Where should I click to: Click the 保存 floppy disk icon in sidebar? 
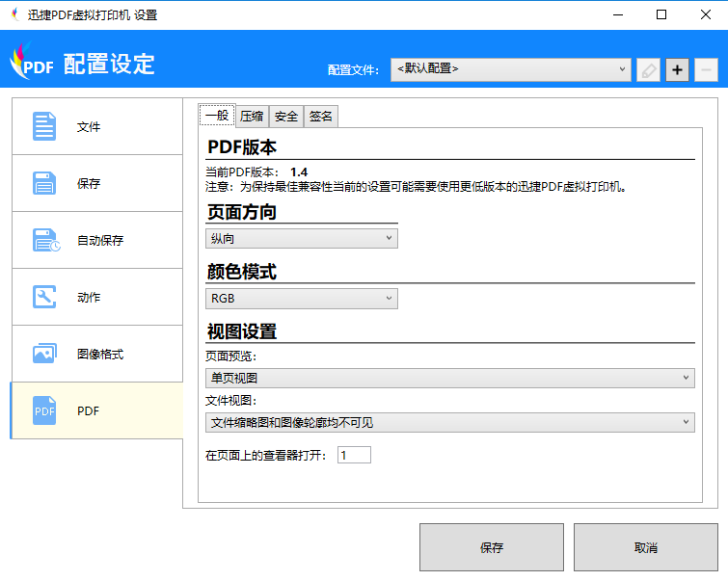[44, 183]
